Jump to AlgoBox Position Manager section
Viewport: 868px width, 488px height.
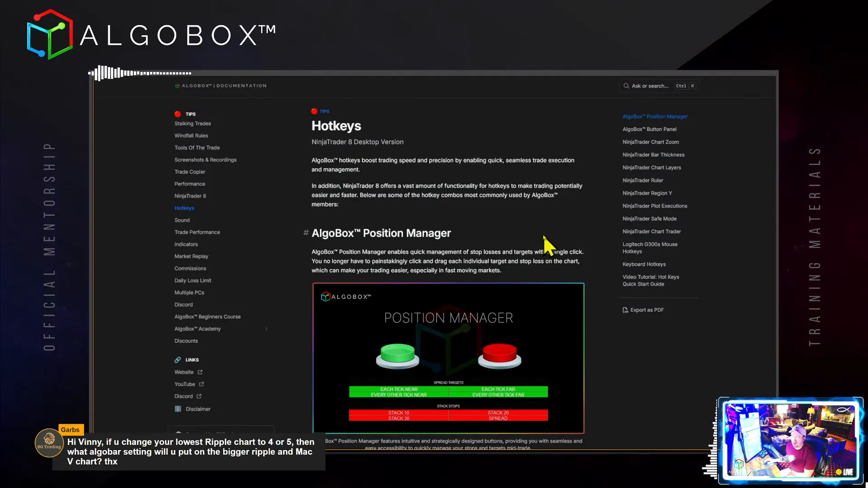coord(655,117)
